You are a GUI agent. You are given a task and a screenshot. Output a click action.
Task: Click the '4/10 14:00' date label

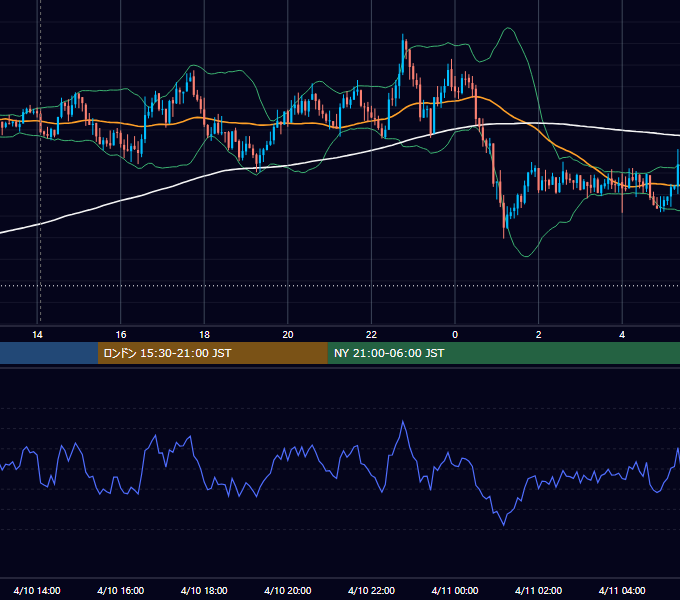[x=37, y=590]
